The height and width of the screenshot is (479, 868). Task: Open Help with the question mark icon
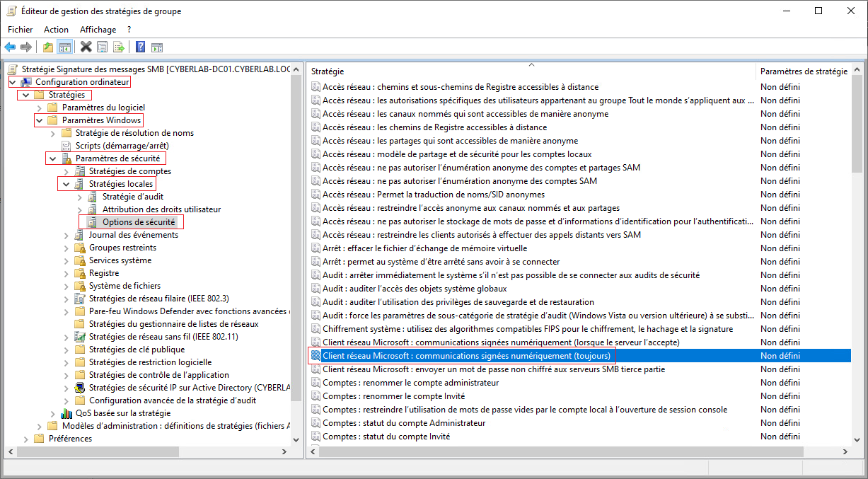[140, 47]
